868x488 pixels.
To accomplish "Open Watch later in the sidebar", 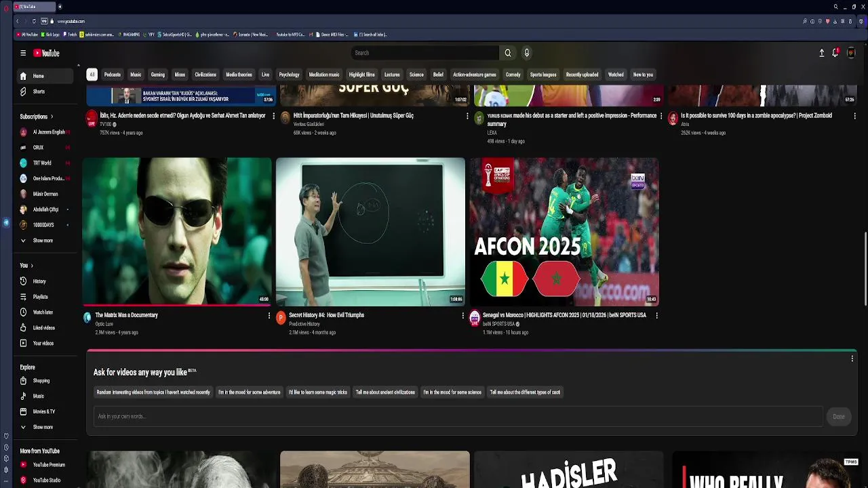I will click(x=43, y=312).
